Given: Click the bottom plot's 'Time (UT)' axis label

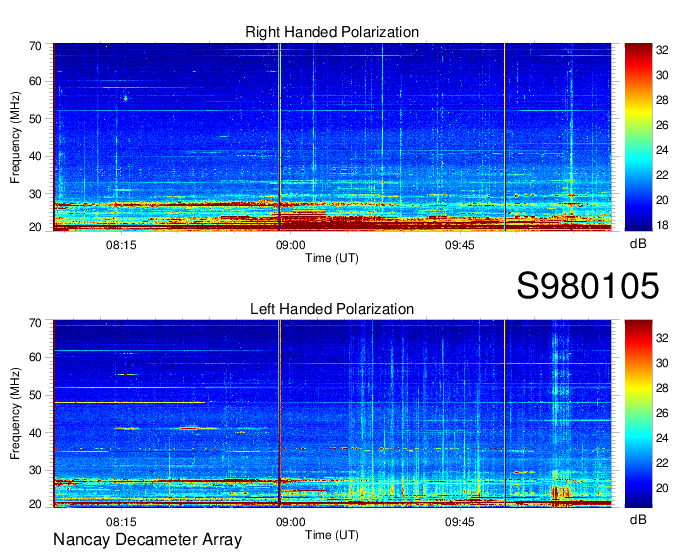Looking at the screenshot, I should (x=332, y=535).
